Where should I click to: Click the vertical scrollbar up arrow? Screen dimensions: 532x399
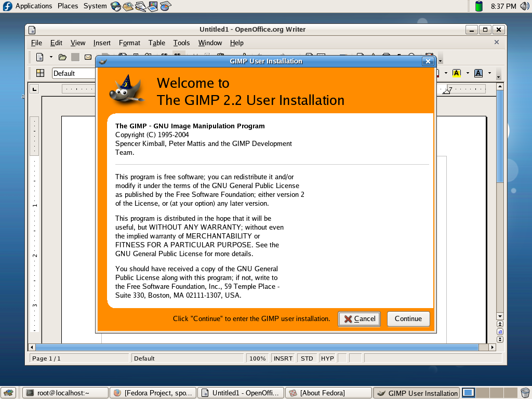(x=500, y=87)
